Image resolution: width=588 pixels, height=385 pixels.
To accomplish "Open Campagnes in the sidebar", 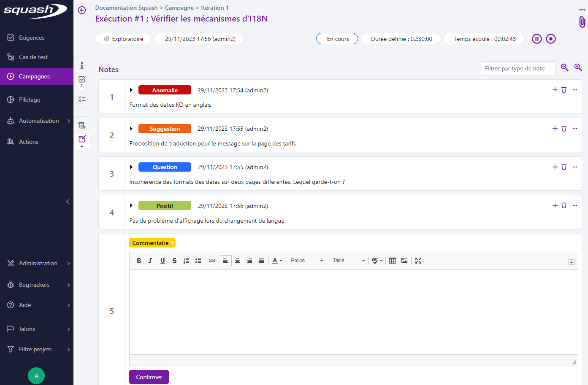I will click(35, 76).
